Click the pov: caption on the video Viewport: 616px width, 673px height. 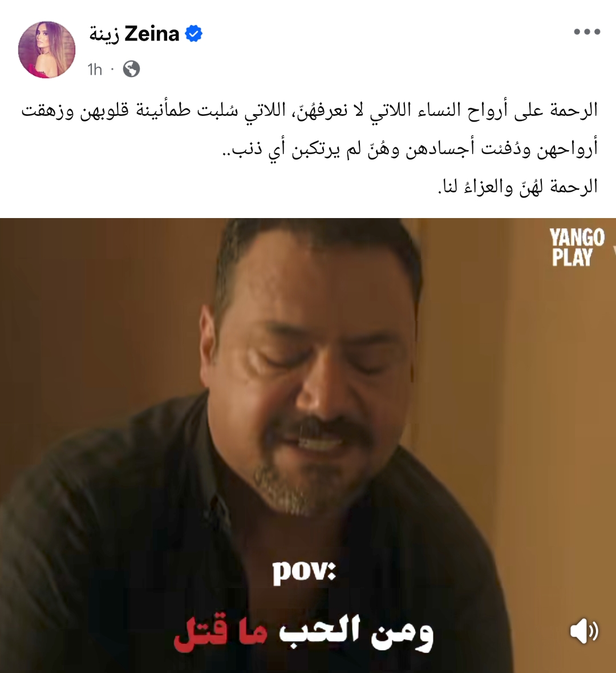point(304,572)
